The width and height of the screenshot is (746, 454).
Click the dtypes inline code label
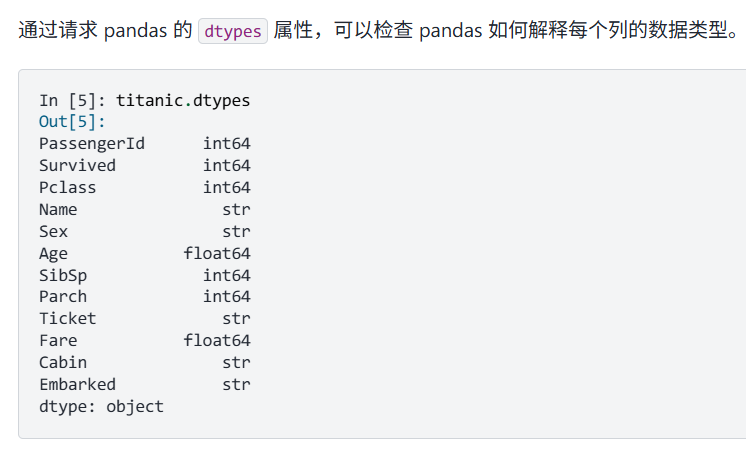pos(233,31)
